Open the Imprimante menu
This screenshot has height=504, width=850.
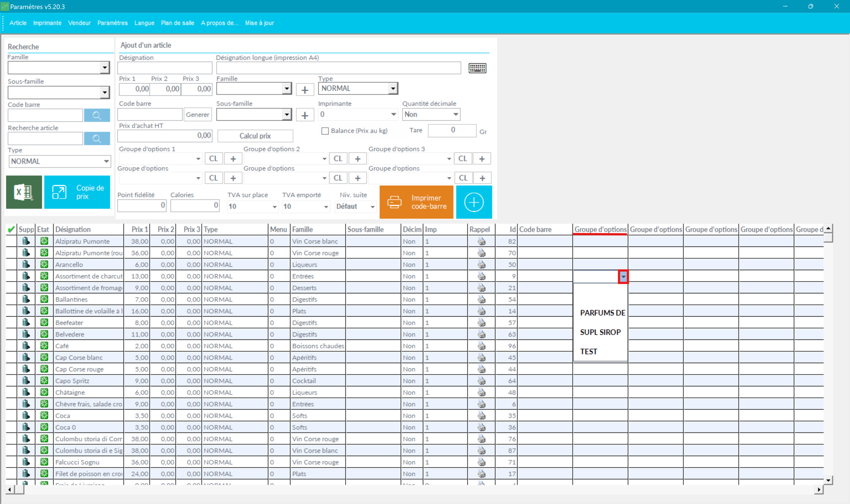pos(47,23)
